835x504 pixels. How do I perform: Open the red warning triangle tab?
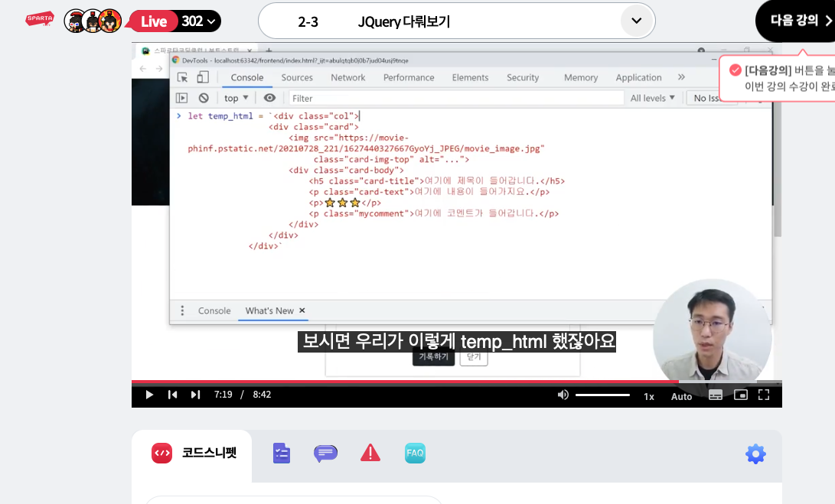pos(370,453)
